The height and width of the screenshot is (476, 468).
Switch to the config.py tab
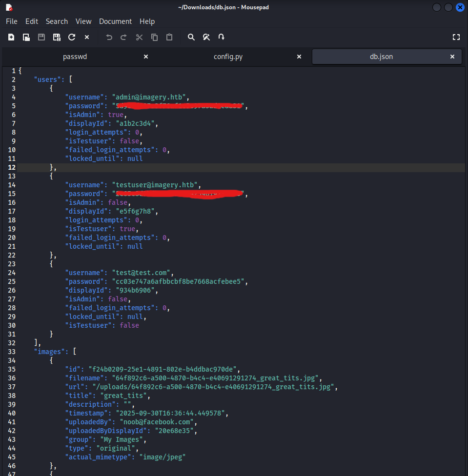click(x=228, y=57)
